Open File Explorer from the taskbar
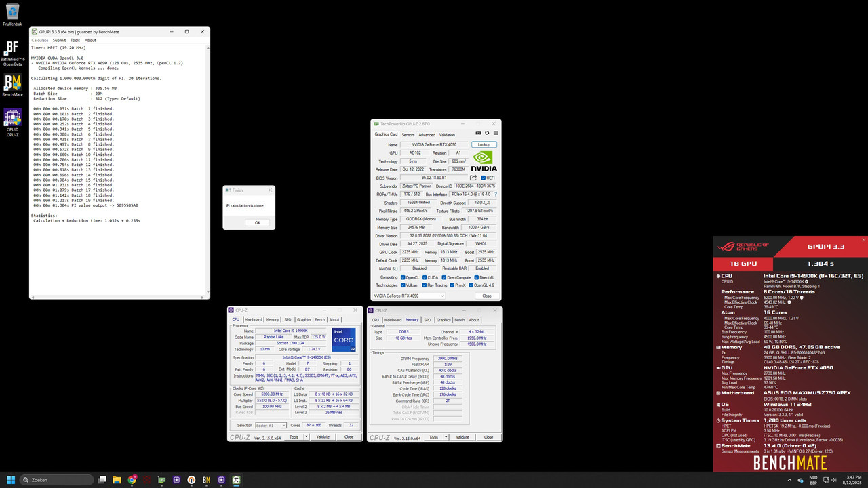Viewport: 868px width, 488px height. click(x=117, y=479)
